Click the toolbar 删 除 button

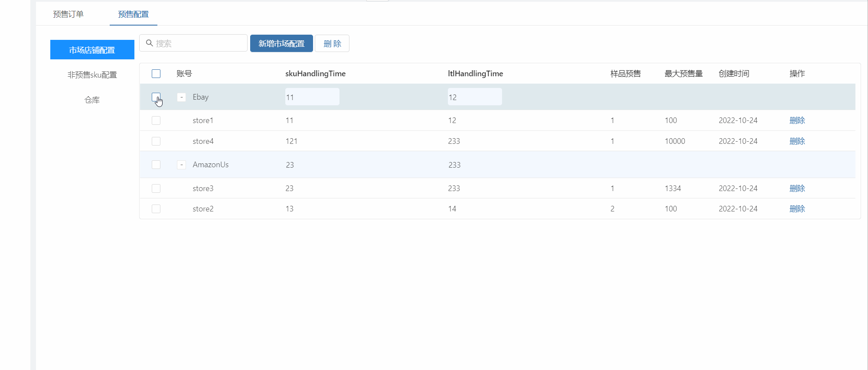(332, 43)
